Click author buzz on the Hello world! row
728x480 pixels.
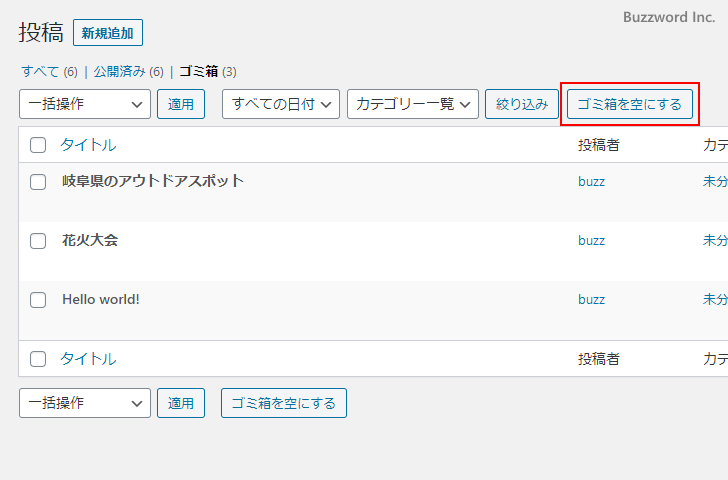point(591,300)
